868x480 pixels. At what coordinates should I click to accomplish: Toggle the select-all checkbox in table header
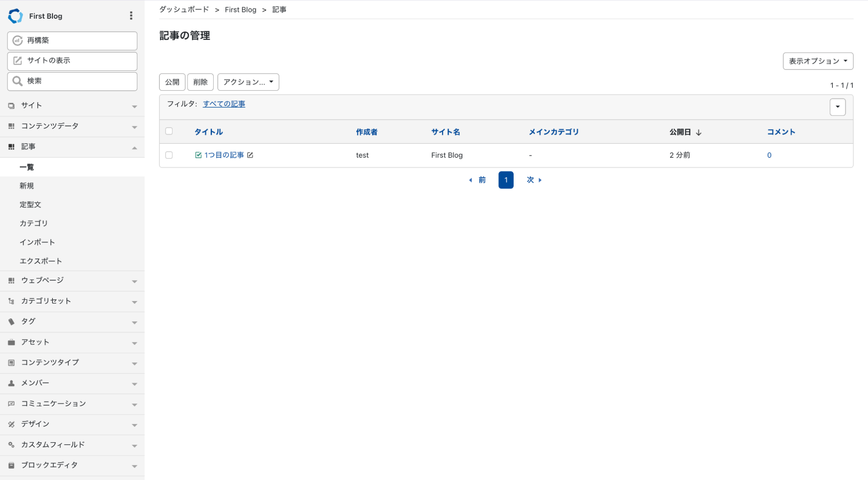coord(169,131)
